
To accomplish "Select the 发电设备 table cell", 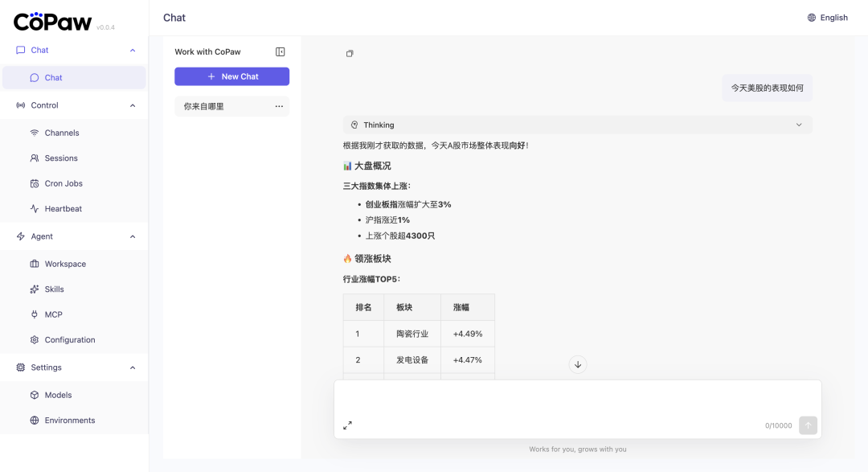I will 412,359.
